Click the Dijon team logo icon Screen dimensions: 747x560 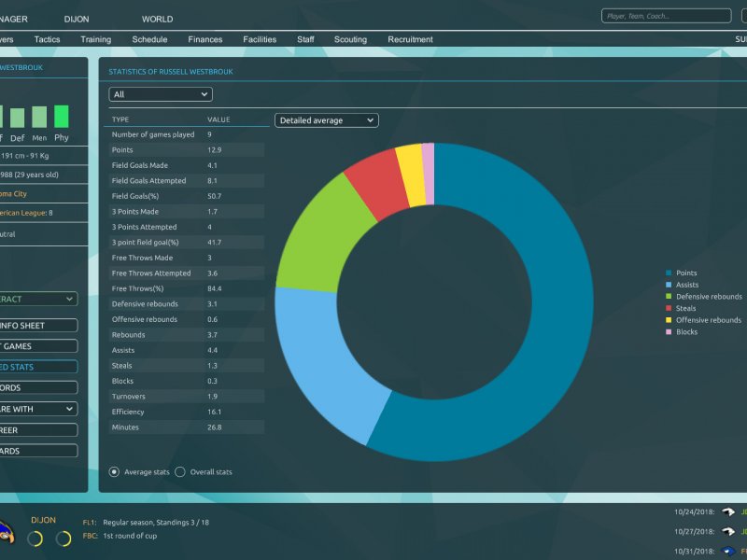(x=7, y=532)
